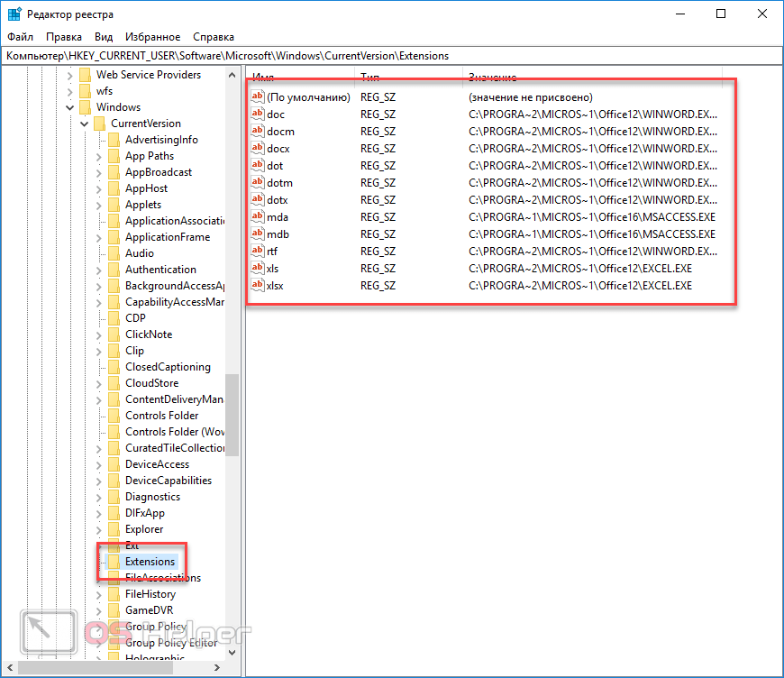The image size is (784, 678).
Task: Collapse the CurrentVersion tree node
Action: point(85,124)
